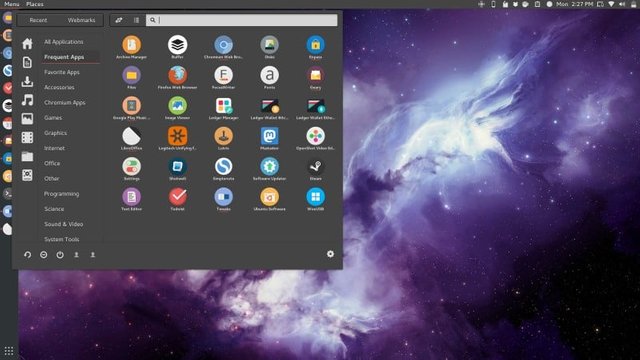
Task: Show the Sound & Video category
Action: (x=64, y=224)
